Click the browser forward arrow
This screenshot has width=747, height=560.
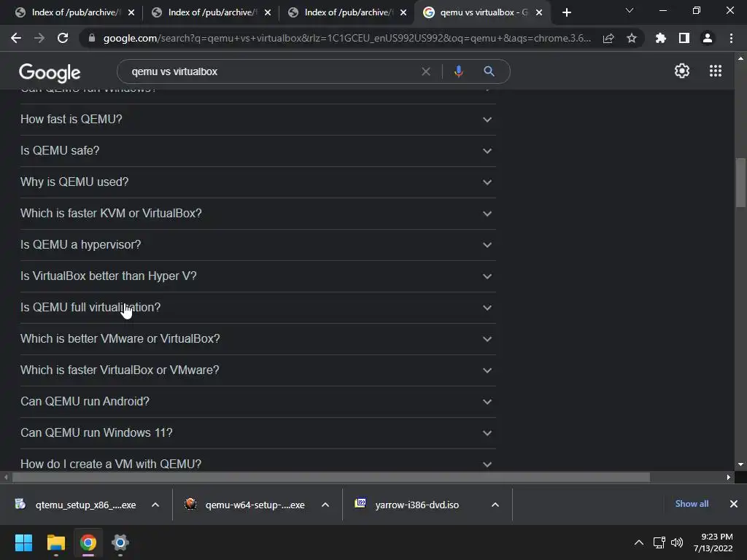(39, 38)
